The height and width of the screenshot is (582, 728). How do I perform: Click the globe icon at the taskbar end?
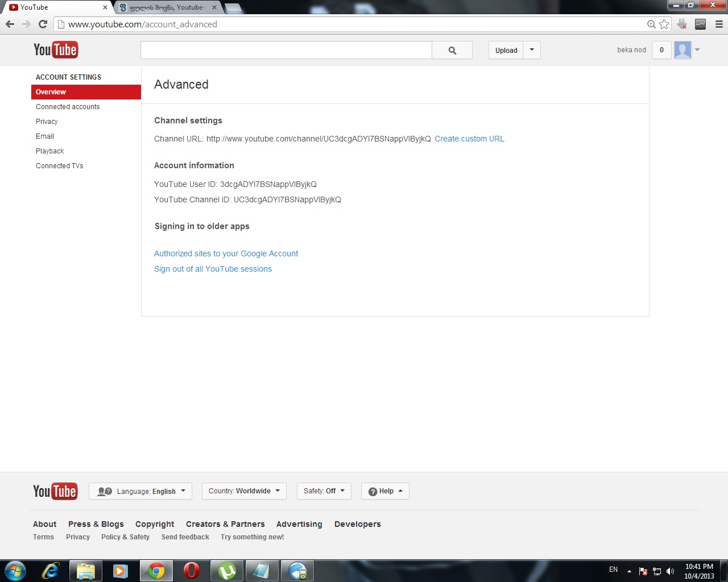pos(297,571)
